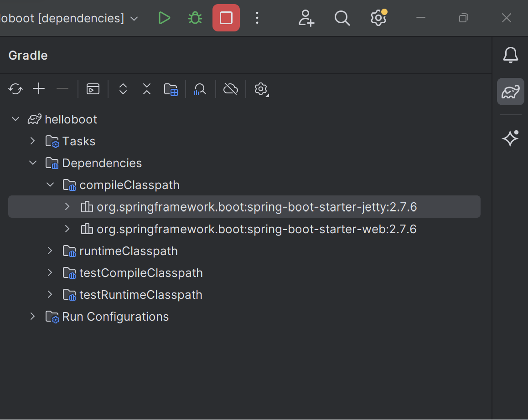This screenshot has height=420, width=528.
Task: Open the AI Assistant sparkle icon
Action: (x=511, y=138)
